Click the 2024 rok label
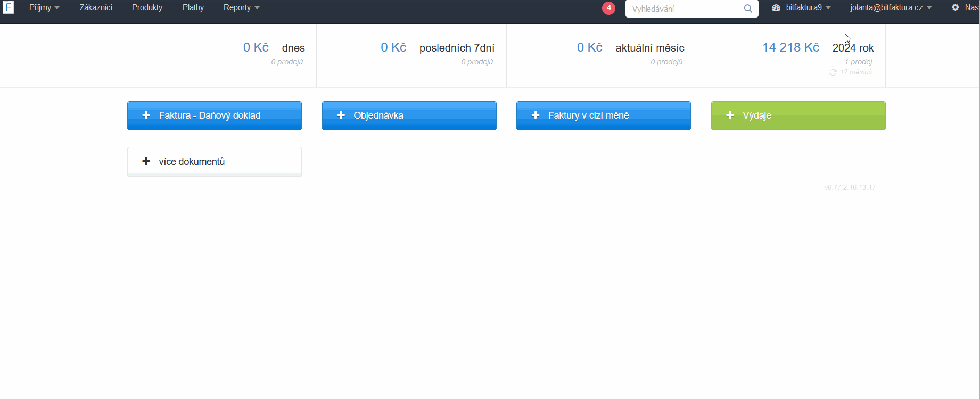980x399 pixels. tap(853, 48)
